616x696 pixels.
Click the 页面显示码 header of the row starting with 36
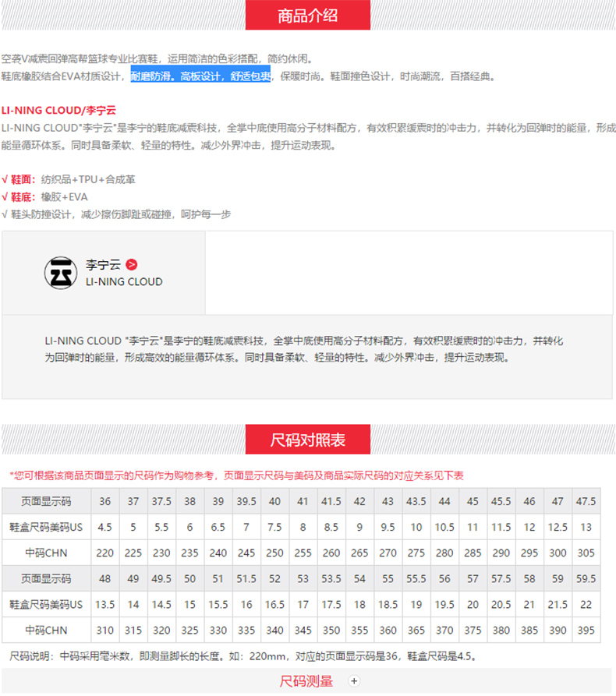coord(46,501)
